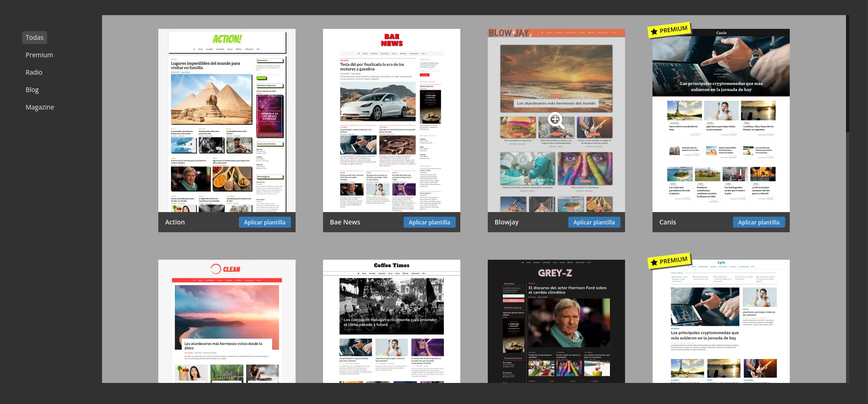Apply the Blowjay template

tap(594, 222)
